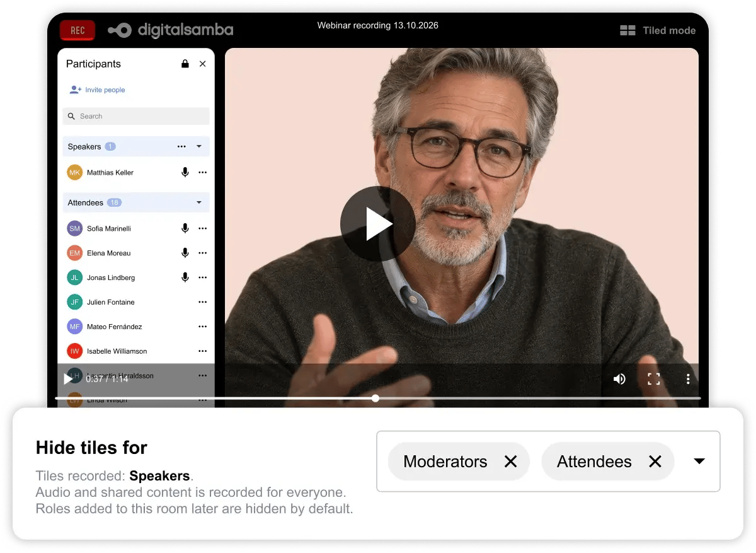The height and width of the screenshot is (553, 756).
Task: Collapse the Speakers group
Action: (199, 146)
